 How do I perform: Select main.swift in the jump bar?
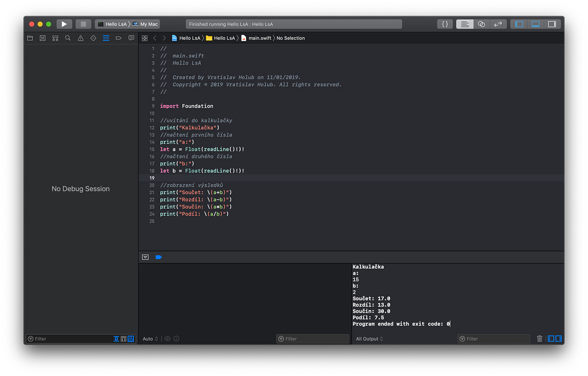(x=260, y=38)
